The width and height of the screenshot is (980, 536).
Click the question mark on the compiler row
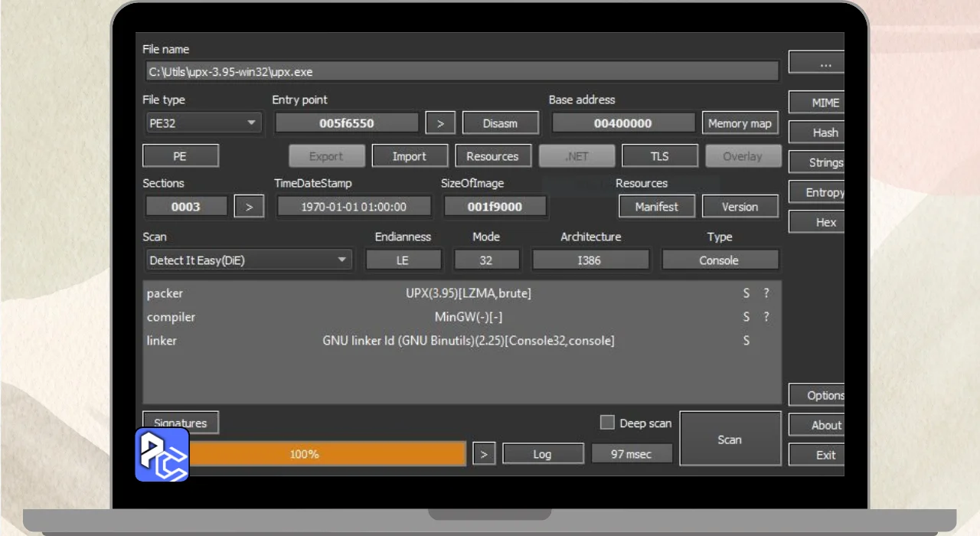point(766,317)
